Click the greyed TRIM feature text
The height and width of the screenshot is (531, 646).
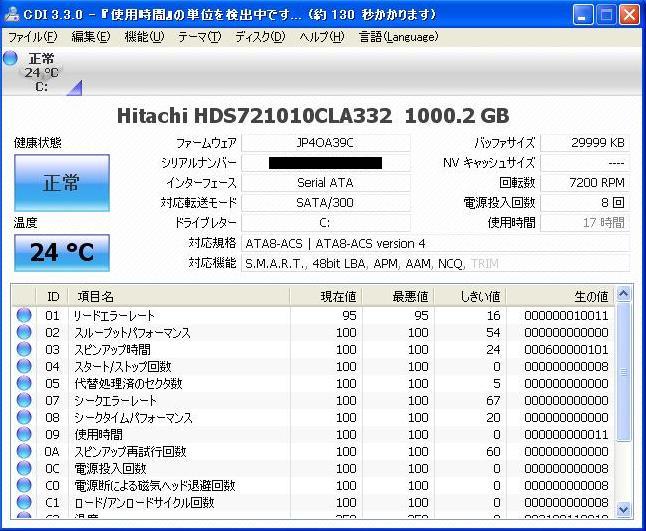485,264
